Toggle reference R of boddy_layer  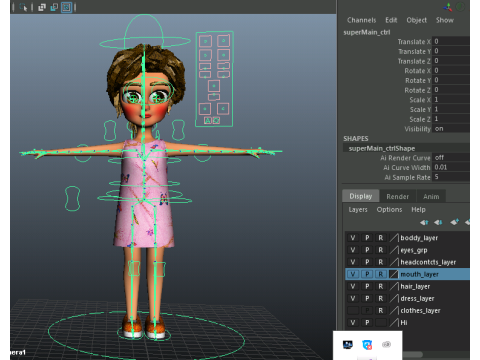(381, 238)
